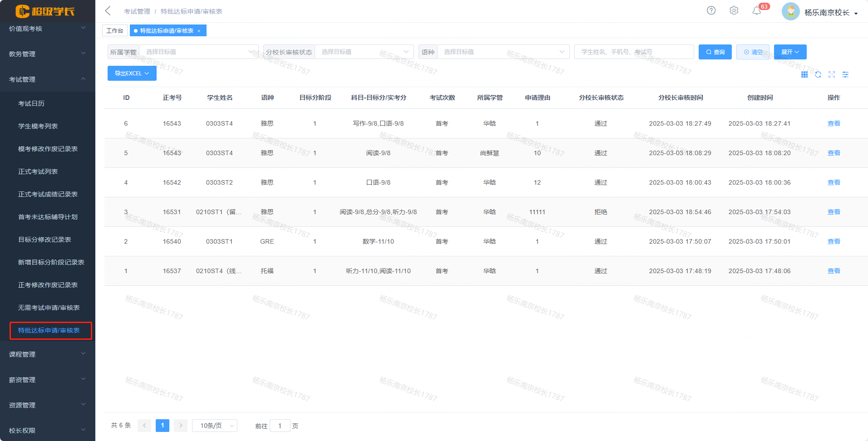Collapse the 考试管理 sidebar menu

click(47, 79)
